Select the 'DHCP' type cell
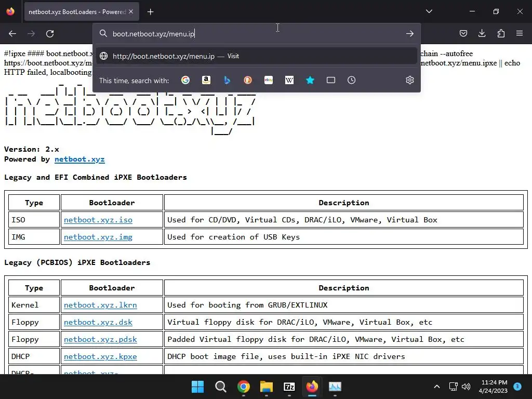The width and height of the screenshot is (532, 399). click(34, 356)
